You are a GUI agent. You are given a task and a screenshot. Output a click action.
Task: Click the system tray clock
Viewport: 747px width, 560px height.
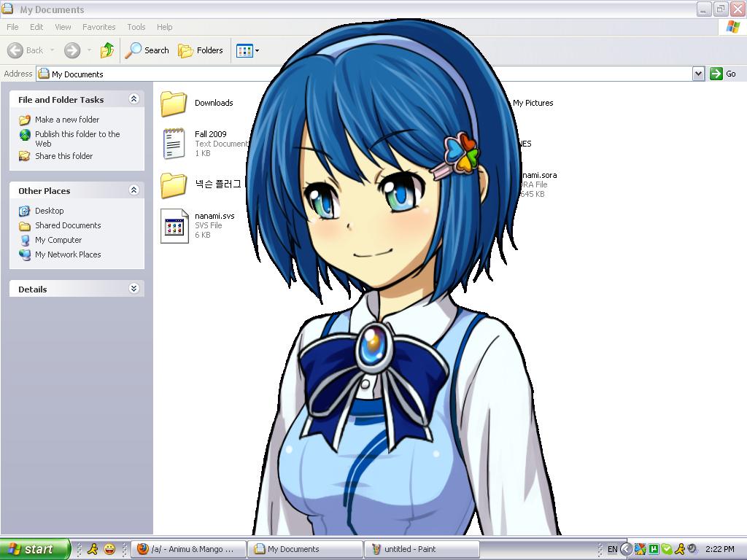pos(720,549)
